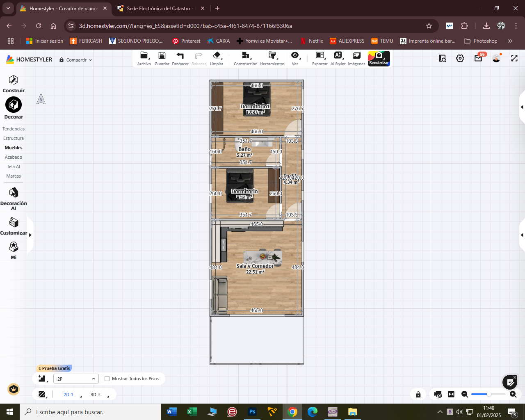Click the 1 Prueba Gratis badge
The width and height of the screenshot is (525, 420).
click(x=54, y=368)
